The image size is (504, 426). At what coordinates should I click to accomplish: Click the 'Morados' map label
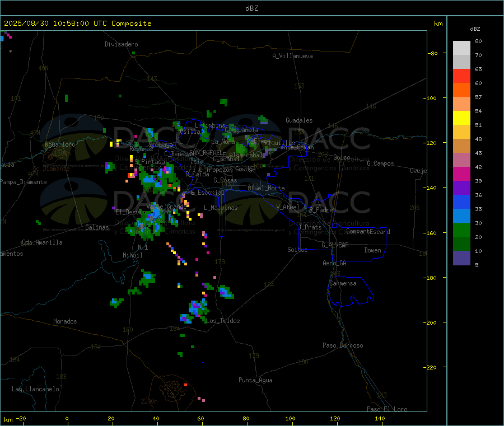click(x=65, y=321)
